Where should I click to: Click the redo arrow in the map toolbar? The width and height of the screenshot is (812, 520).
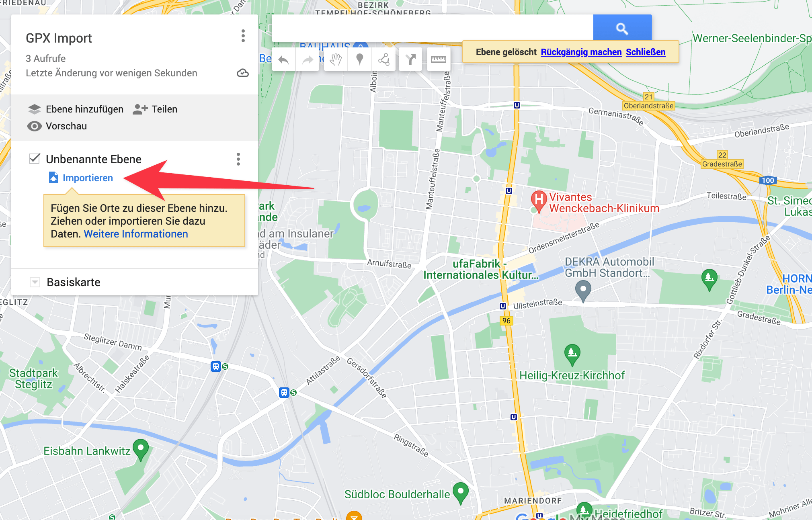pos(308,60)
